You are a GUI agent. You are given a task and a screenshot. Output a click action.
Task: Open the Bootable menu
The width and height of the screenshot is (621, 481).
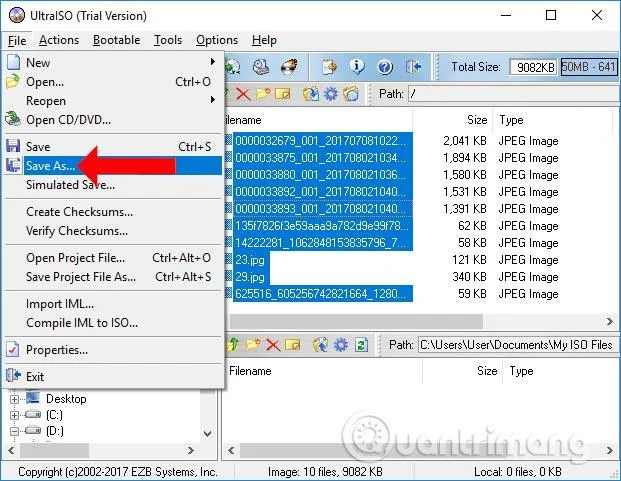116,40
